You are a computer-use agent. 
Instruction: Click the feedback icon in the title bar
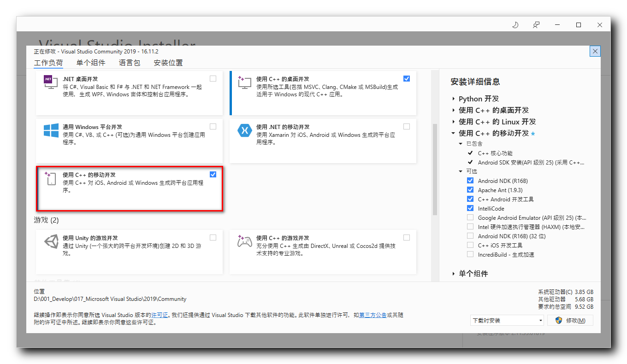click(x=536, y=25)
